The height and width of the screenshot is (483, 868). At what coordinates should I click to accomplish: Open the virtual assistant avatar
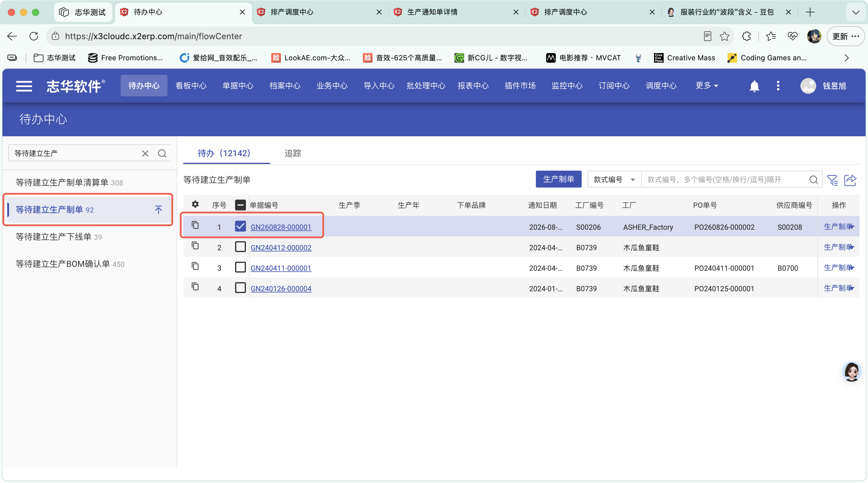coord(851,371)
